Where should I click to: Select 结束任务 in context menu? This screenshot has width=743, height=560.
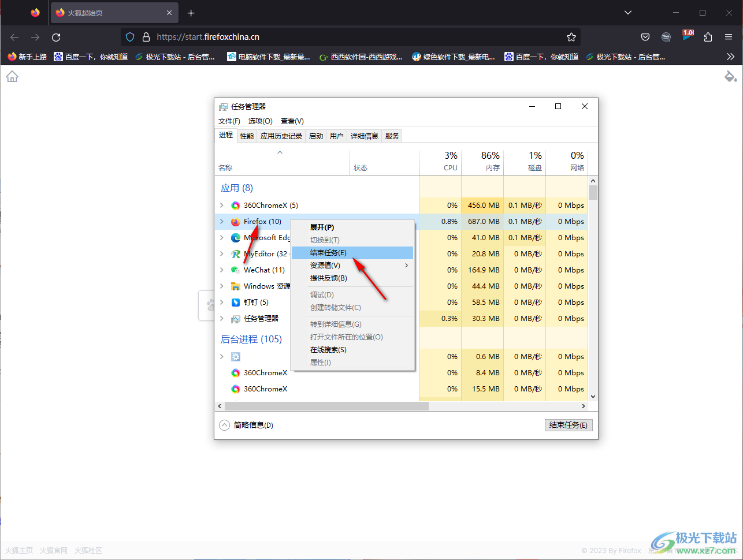pyautogui.click(x=352, y=253)
